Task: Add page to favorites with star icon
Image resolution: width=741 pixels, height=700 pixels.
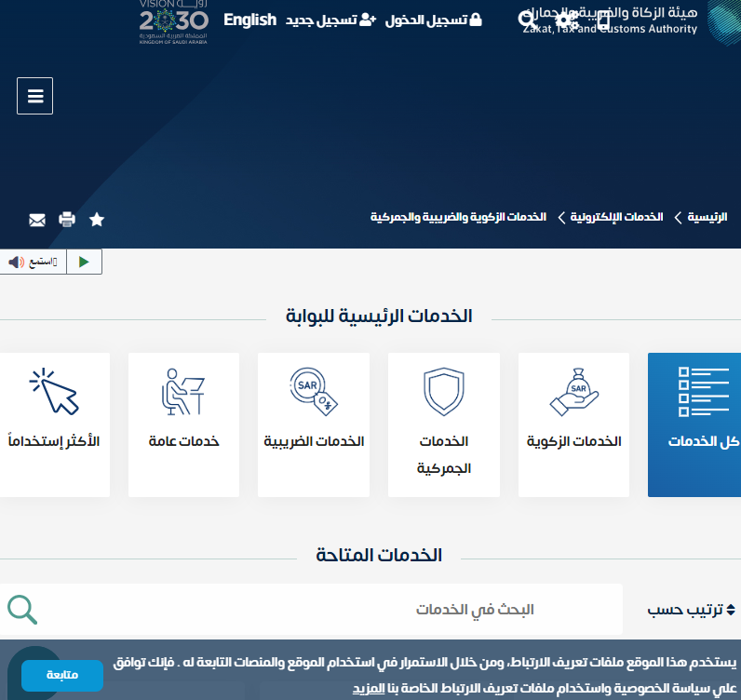Action: [x=97, y=220]
